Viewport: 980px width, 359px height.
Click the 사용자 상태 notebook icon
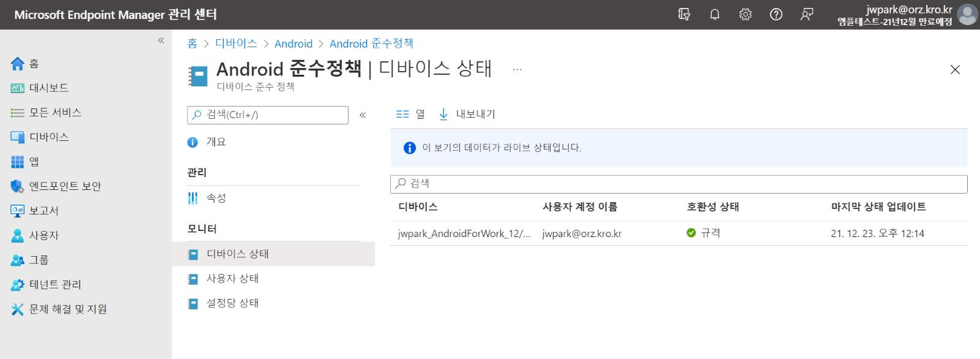click(x=193, y=279)
